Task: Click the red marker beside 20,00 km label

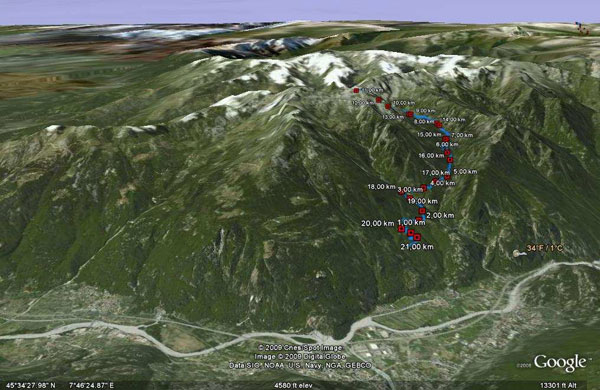Action: [x=401, y=229]
